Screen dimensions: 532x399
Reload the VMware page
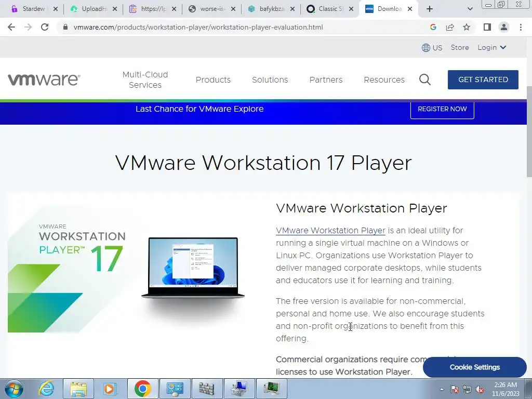click(x=45, y=27)
